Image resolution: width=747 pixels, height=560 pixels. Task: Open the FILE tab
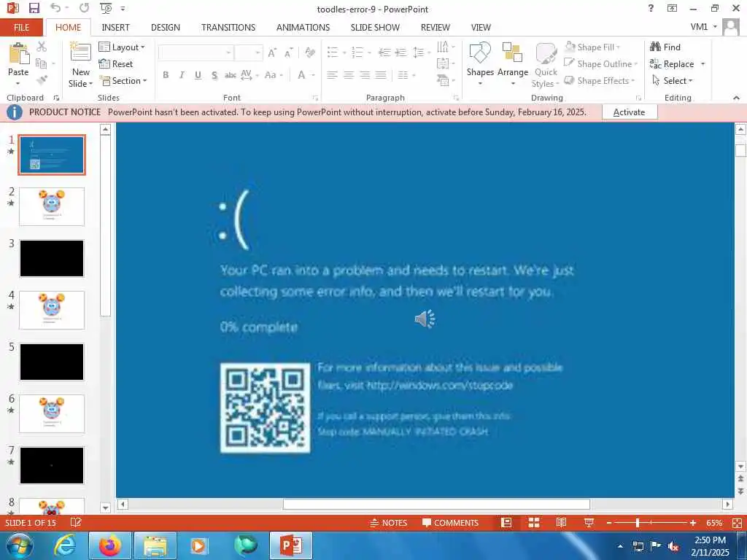point(21,27)
